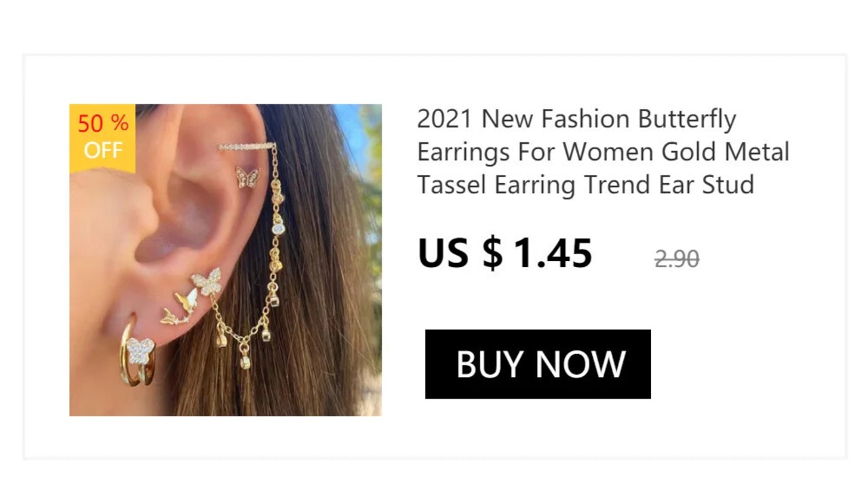Screen dimensions: 868x503
Task: Click the US $ 1.45 price
Action: click(x=505, y=253)
